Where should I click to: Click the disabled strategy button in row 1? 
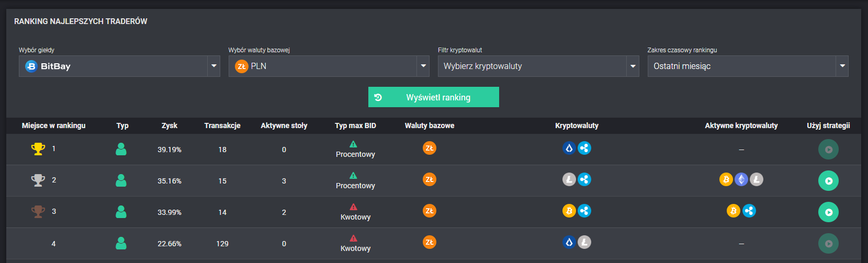coord(828,150)
